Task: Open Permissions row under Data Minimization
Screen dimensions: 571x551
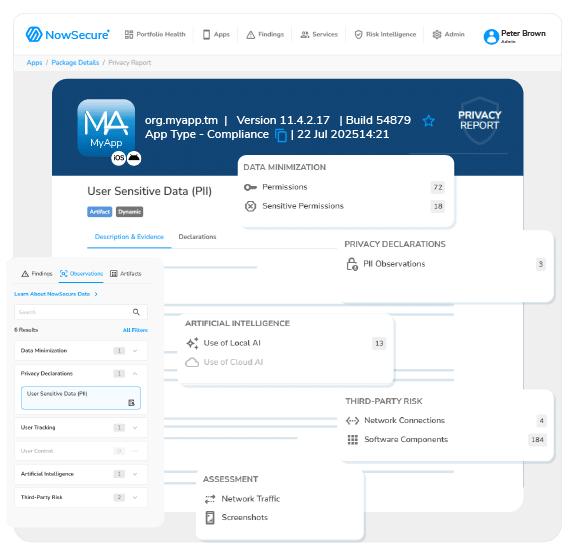Action: [x=344, y=187]
